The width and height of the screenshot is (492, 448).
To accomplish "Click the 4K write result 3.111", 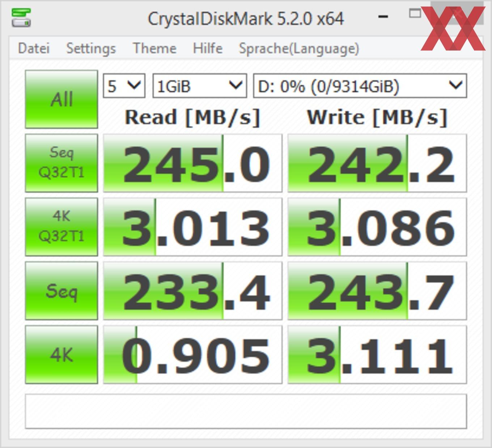I will (x=377, y=354).
